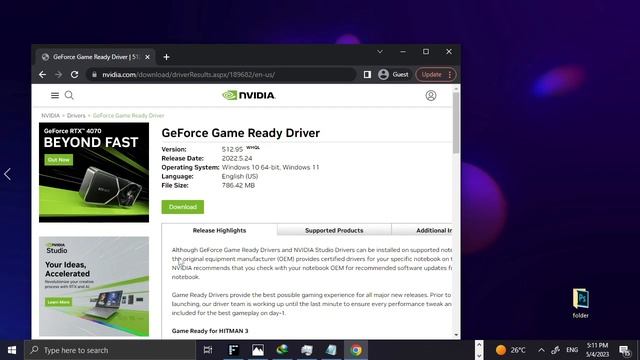Open the weather widget showing 26°C

pyautogui.click(x=510, y=350)
